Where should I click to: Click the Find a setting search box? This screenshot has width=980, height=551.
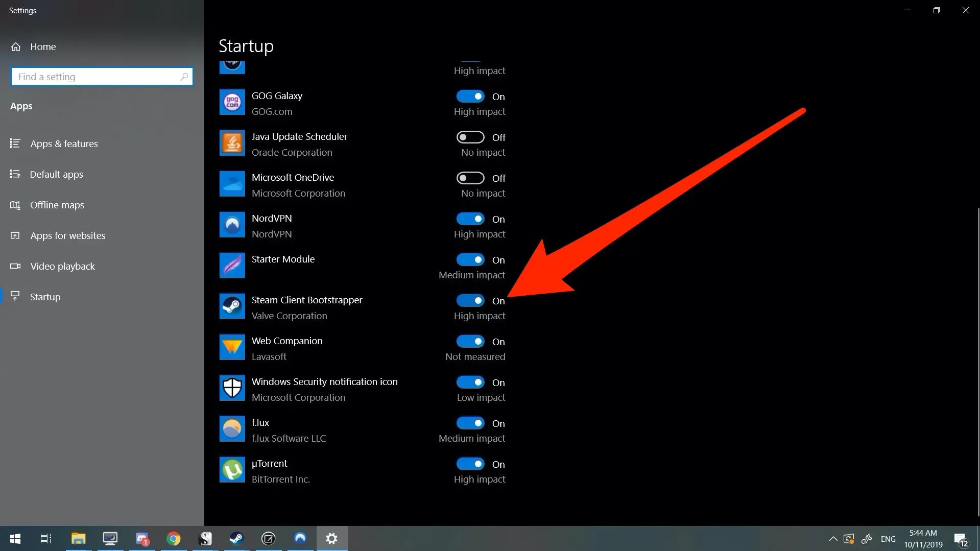tap(102, 77)
